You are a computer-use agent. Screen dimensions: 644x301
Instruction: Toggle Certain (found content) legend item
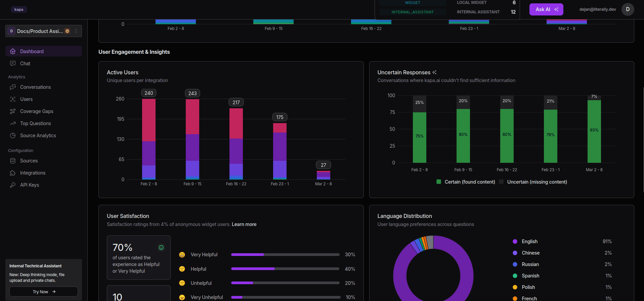[x=466, y=182]
